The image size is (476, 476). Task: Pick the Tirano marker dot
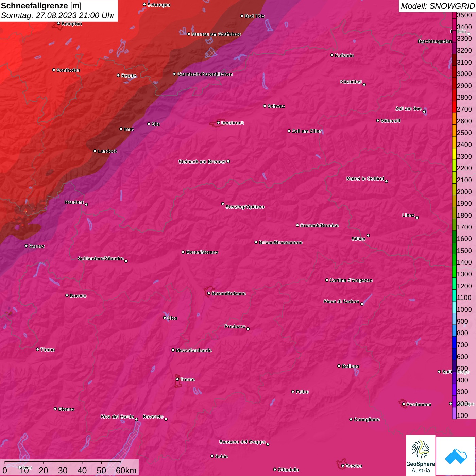tap(38, 349)
